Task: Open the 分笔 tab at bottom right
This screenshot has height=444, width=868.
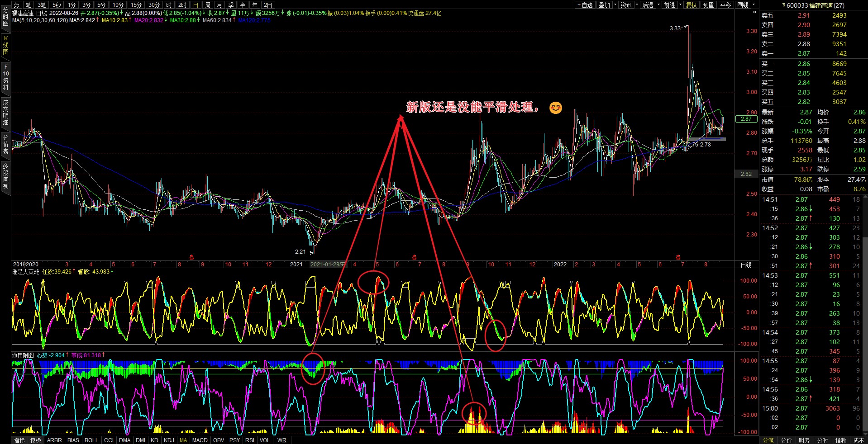Action: [x=768, y=440]
